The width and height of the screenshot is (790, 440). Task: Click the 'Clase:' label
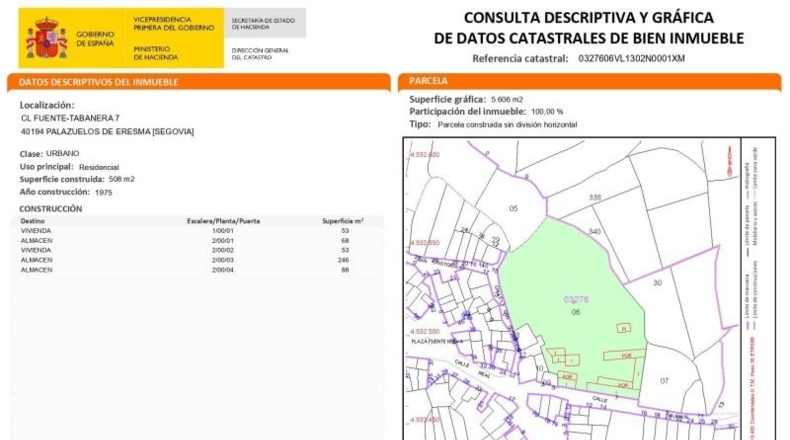click(31, 154)
